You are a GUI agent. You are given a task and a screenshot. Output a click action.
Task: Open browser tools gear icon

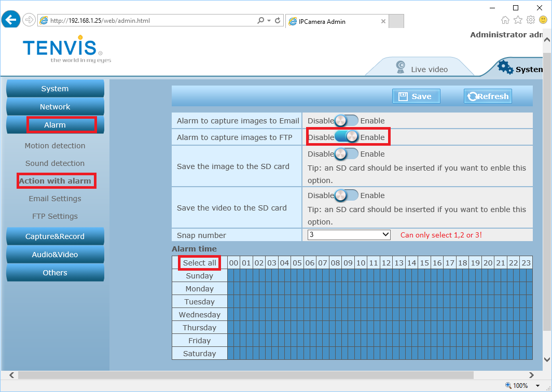point(530,20)
